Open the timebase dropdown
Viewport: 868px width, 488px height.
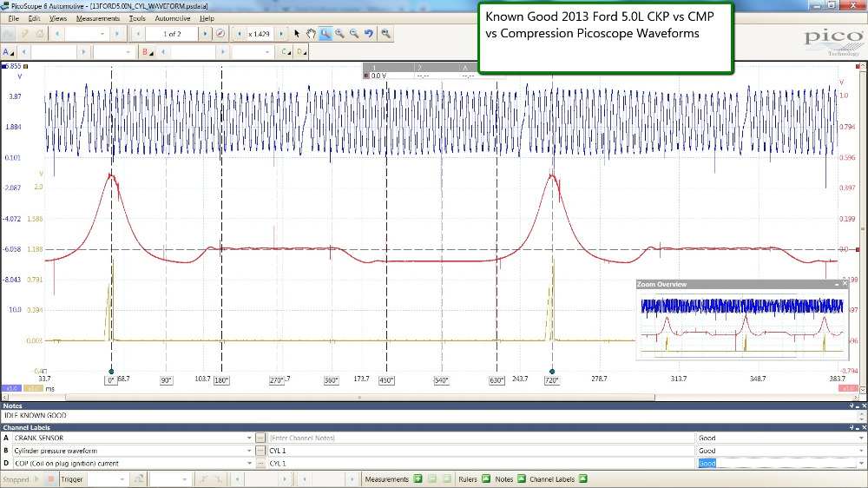pyautogui.click(x=102, y=34)
